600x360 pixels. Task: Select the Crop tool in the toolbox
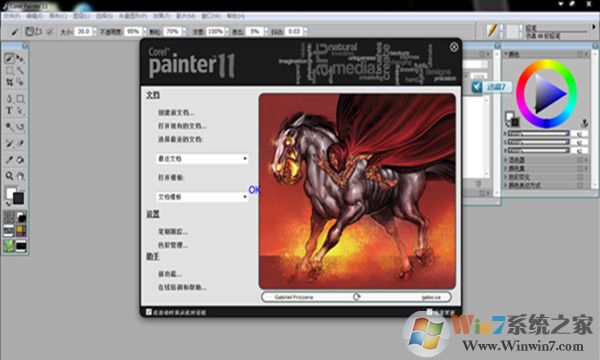[x=9, y=82]
